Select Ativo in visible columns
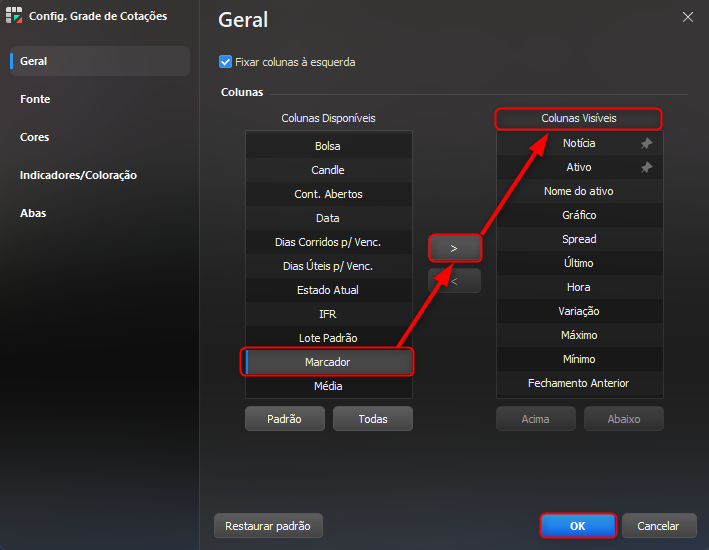The width and height of the screenshot is (709, 550). point(580,167)
